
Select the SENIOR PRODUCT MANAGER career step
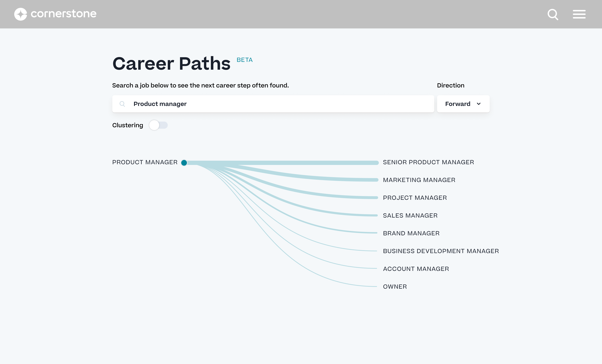(x=428, y=162)
